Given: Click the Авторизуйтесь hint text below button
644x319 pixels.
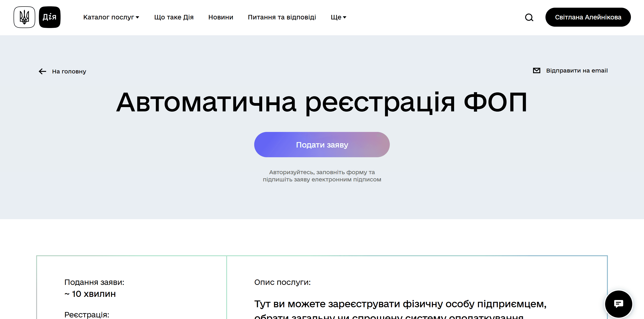Looking at the screenshot, I should (x=322, y=176).
